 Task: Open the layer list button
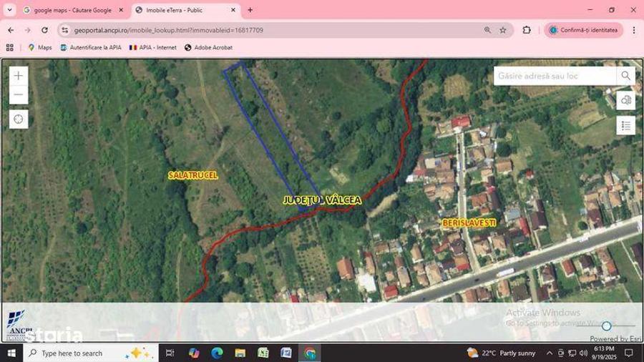pyautogui.click(x=626, y=125)
